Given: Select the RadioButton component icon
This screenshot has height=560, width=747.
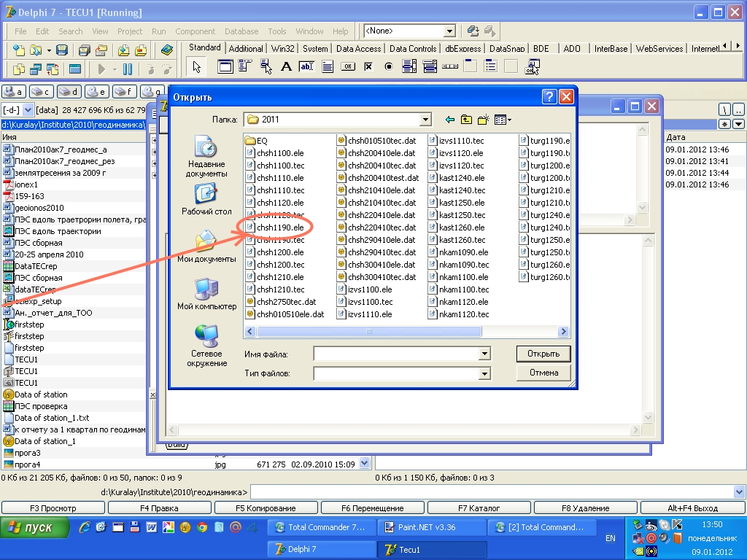Looking at the screenshot, I should (x=389, y=66).
